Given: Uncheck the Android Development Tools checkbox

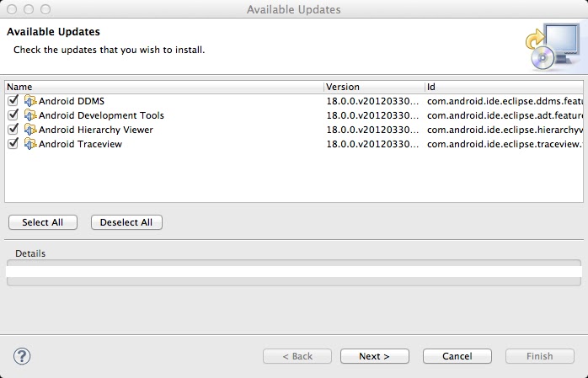Looking at the screenshot, I should (13, 115).
